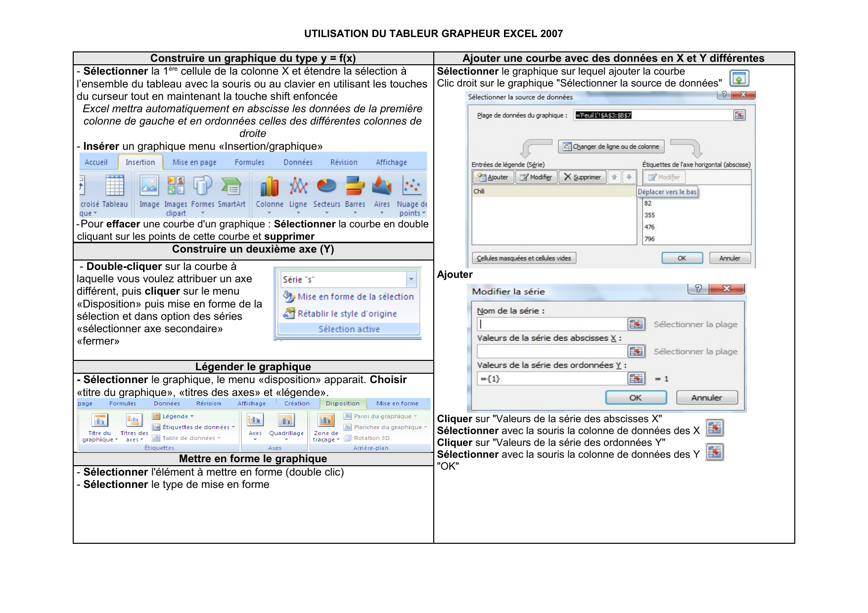Insert an Image from the ribbon
868x613 pixels.
pyautogui.click(x=149, y=187)
